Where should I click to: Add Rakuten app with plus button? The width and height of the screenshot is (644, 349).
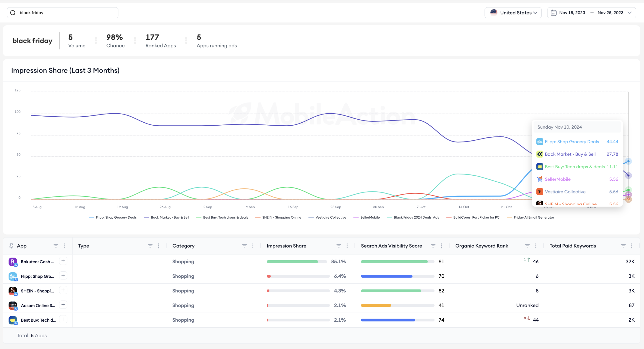(x=63, y=261)
